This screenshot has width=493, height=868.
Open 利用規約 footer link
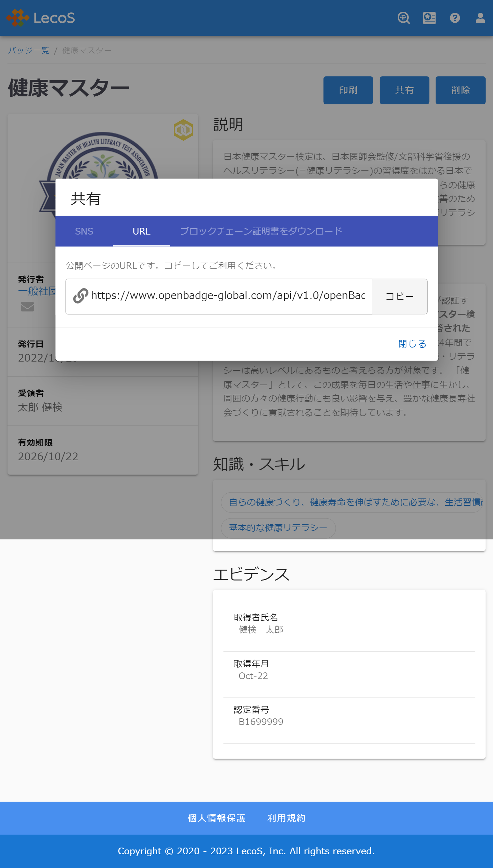[x=286, y=818]
